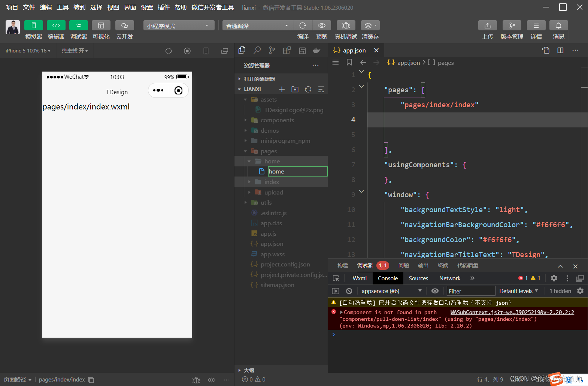Click the split editor icon
Image resolution: width=588 pixels, height=386 pixels.
point(560,50)
